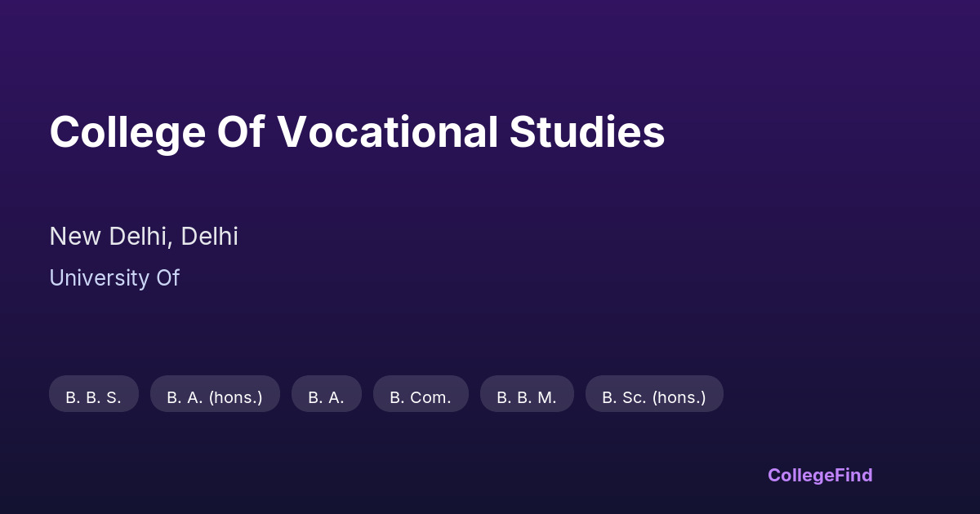Click the word Of after University
Screen dimensions: 980x514
(x=167, y=278)
